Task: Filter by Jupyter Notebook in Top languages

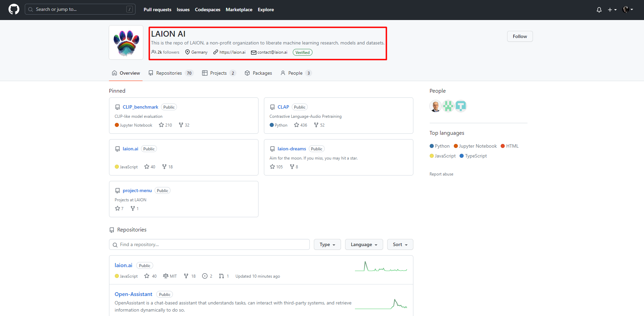Action: (475, 146)
